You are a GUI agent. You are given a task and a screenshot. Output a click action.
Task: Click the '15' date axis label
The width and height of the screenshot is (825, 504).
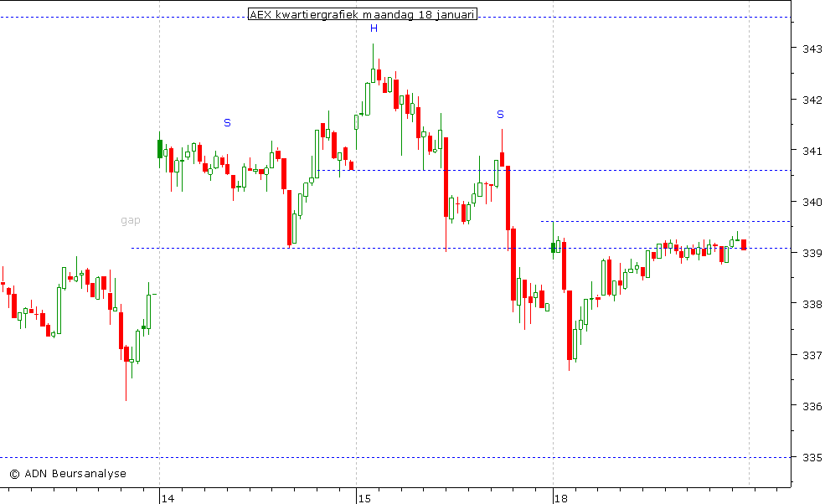coord(364,498)
